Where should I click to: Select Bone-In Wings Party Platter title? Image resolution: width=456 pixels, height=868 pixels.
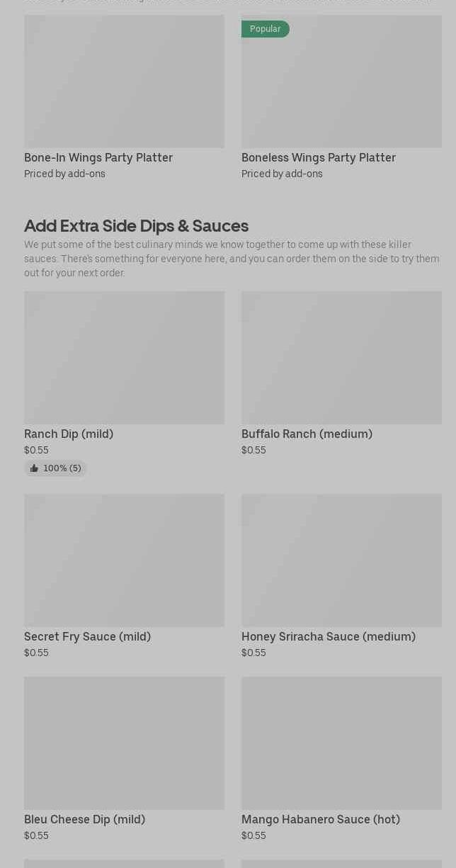pos(98,157)
